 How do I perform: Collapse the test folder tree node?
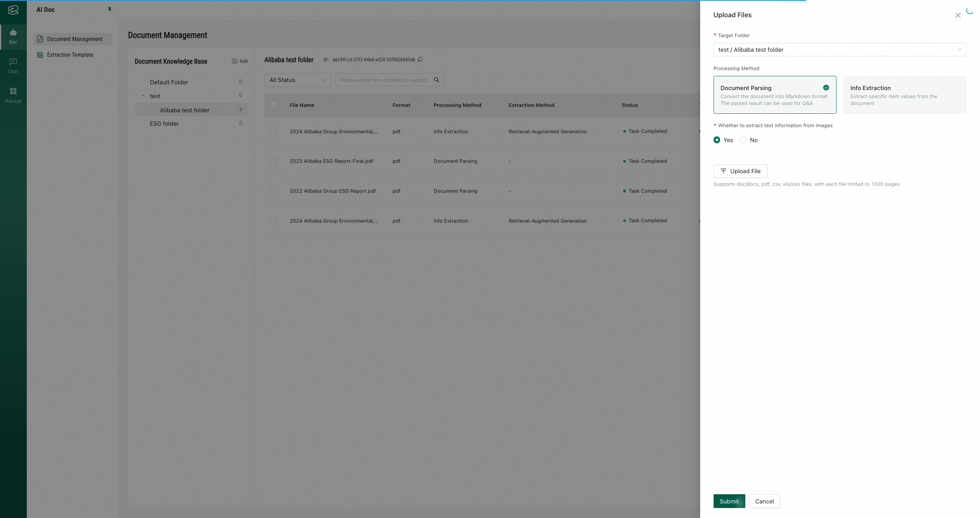pos(143,96)
